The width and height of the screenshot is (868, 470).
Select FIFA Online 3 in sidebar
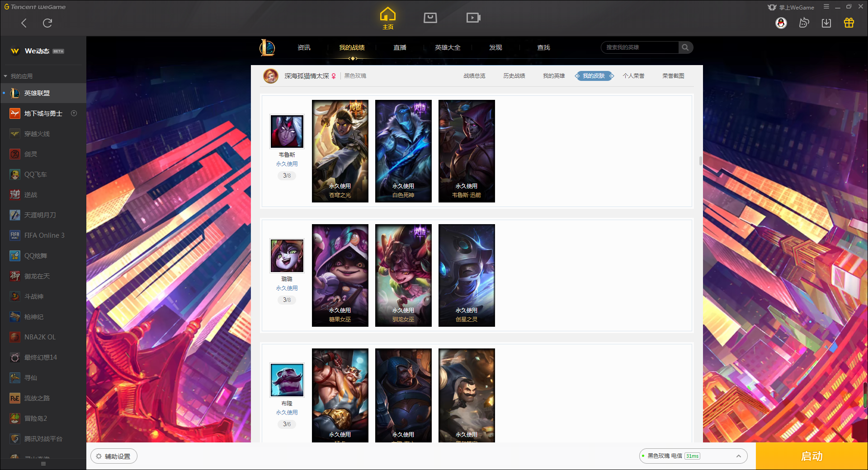point(43,235)
